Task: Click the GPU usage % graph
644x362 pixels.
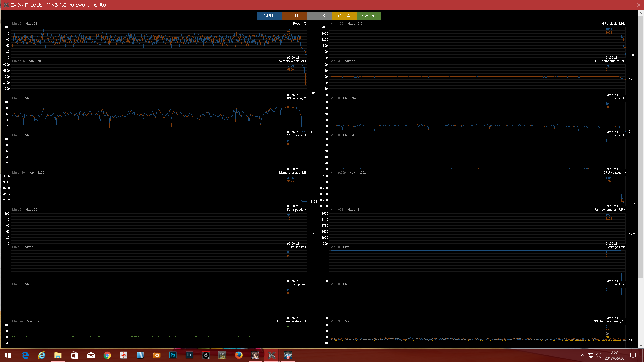Action: 159,117
